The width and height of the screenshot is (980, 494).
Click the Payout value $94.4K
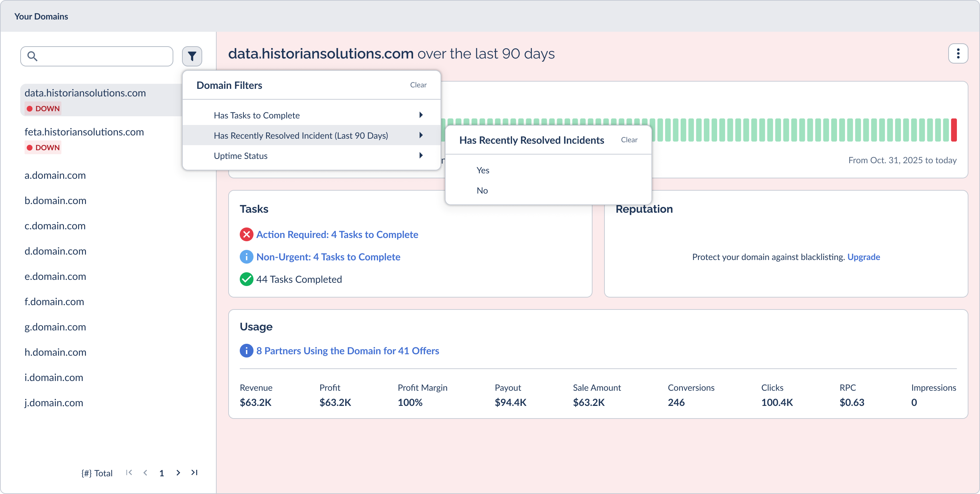(511, 402)
